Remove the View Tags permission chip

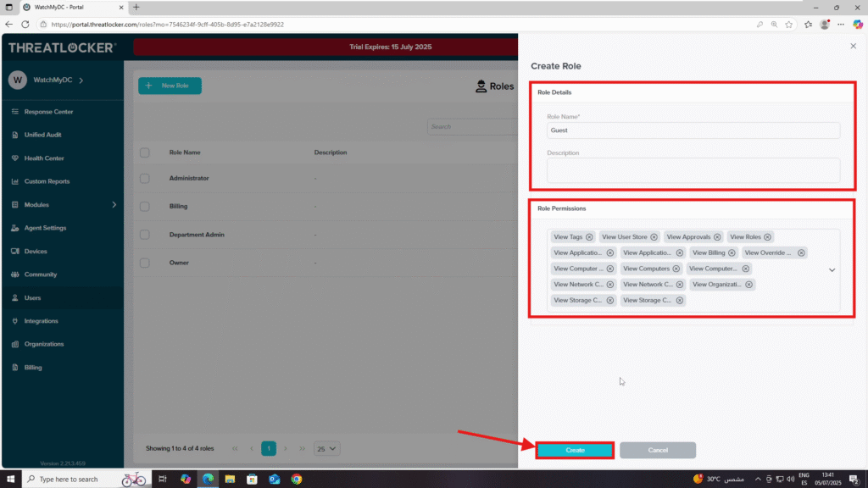(x=589, y=237)
